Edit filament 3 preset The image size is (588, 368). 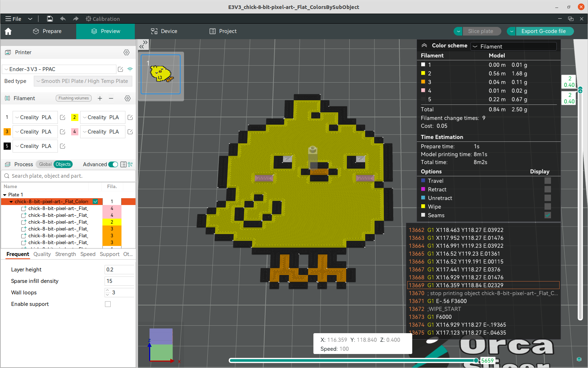(63, 132)
